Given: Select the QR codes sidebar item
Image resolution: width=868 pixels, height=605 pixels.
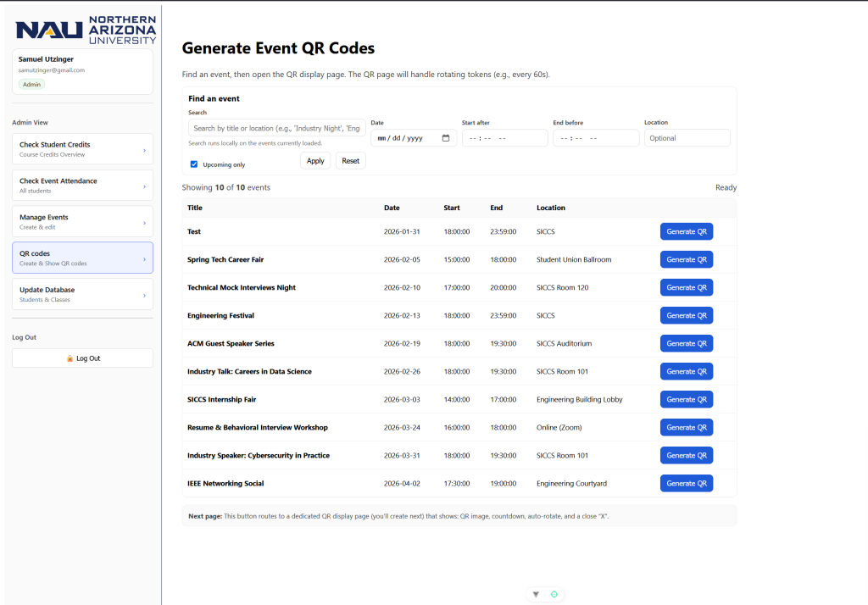Looking at the screenshot, I should pos(82,258).
